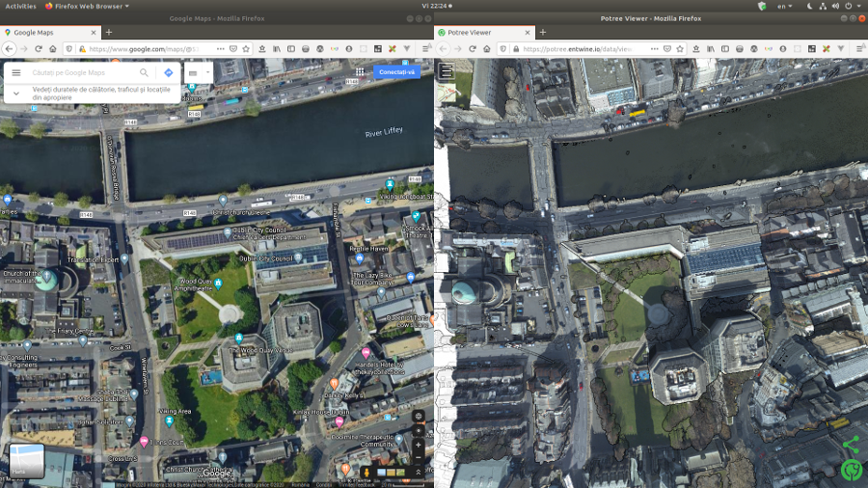Click the clock in the top bar
This screenshot has width=868, height=488.
[437, 6]
